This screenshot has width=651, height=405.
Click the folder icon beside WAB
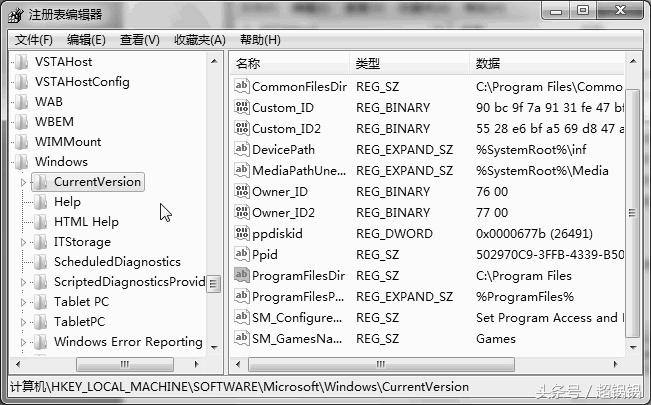pyautogui.click(x=21, y=102)
